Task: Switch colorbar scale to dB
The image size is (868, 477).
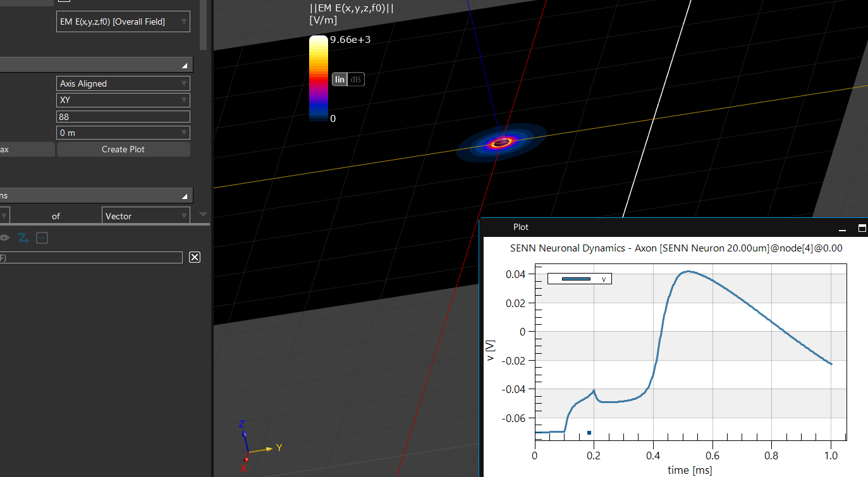Action: pyautogui.click(x=357, y=79)
